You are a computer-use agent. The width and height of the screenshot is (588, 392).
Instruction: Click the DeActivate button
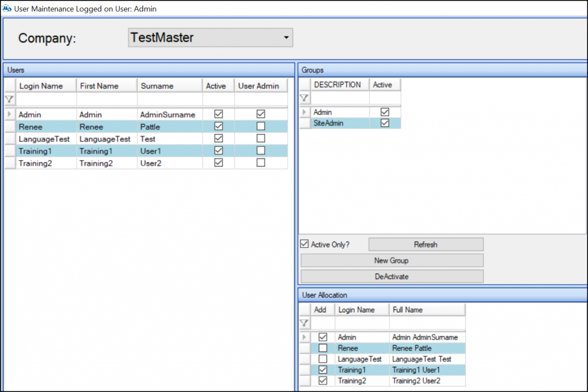tap(392, 277)
